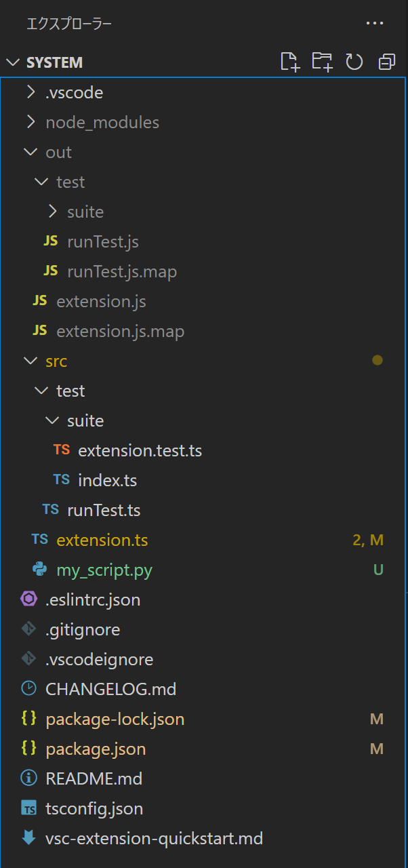Create a new folder using the toolbar icon
This screenshot has width=408, height=868.
[x=322, y=62]
